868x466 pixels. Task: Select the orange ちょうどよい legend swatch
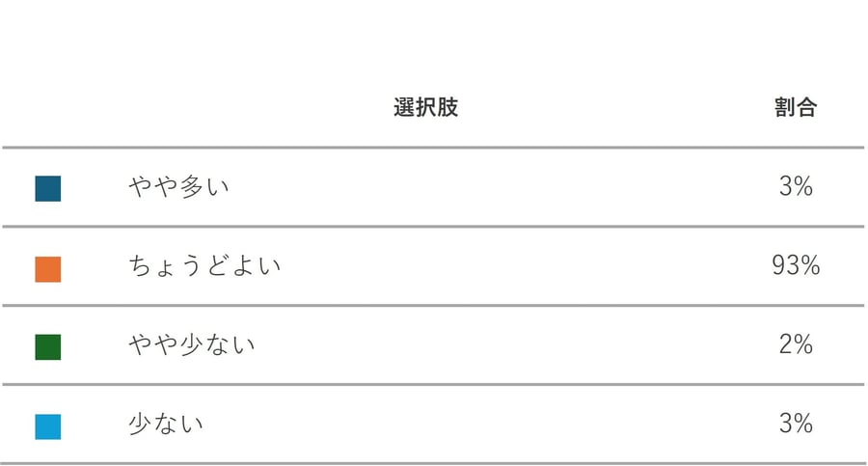tap(47, 268)
